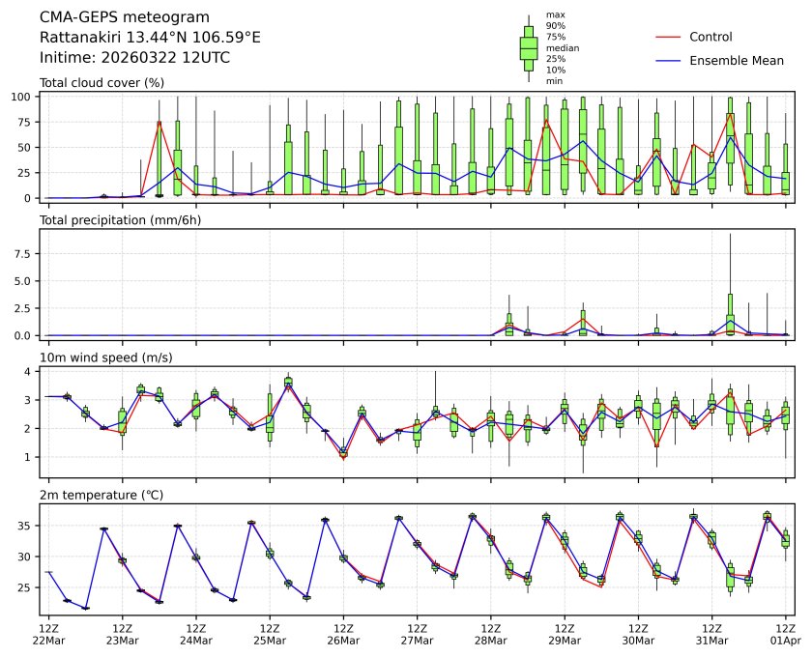Screen dimensions: 812x657
Task: Click the green box-plot legend icon
Action: click(529, 47)
